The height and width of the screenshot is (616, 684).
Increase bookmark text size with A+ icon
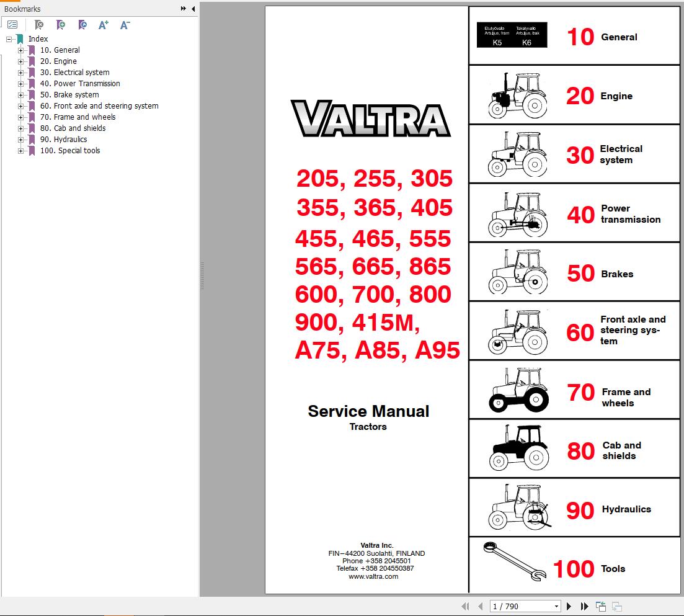pyautogui.click(x=104, y=25)
